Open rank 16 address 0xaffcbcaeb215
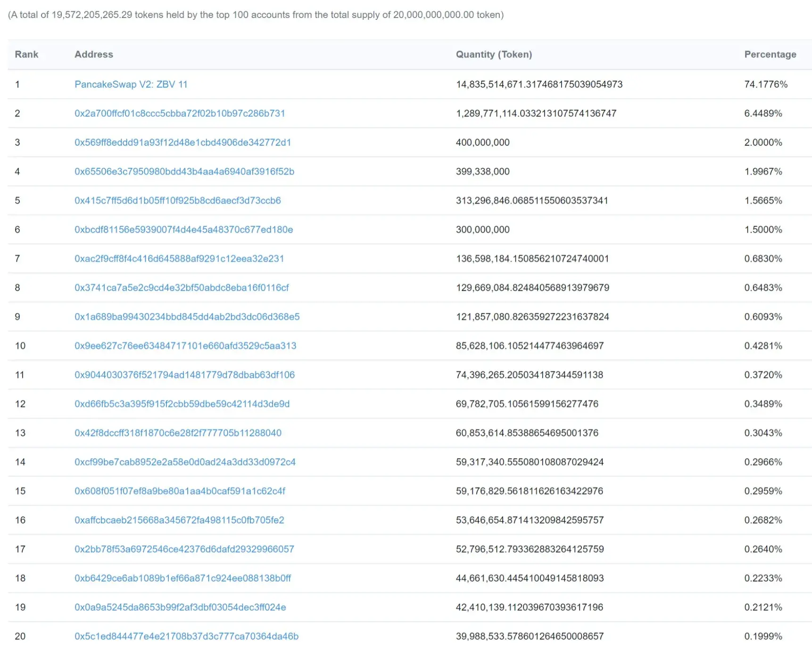 tap(179, 520)
